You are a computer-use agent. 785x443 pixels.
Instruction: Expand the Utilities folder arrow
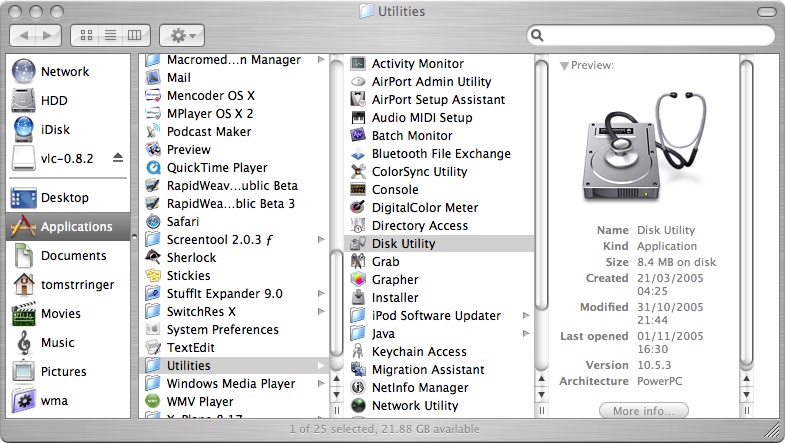pos(321,366)
